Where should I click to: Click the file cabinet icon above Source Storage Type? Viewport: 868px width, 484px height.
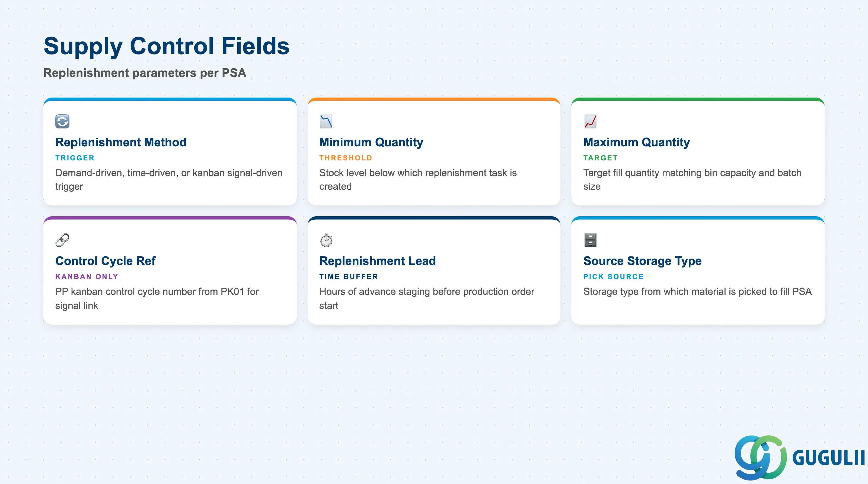tap(590, 240)
